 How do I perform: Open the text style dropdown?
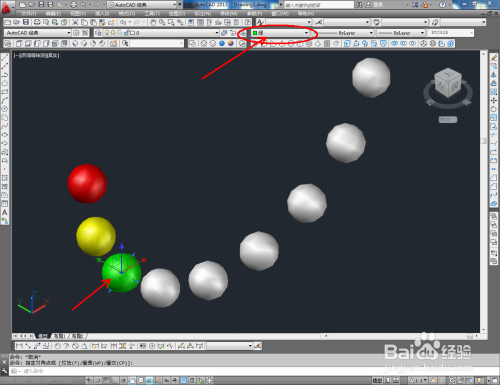click(289, 22)
